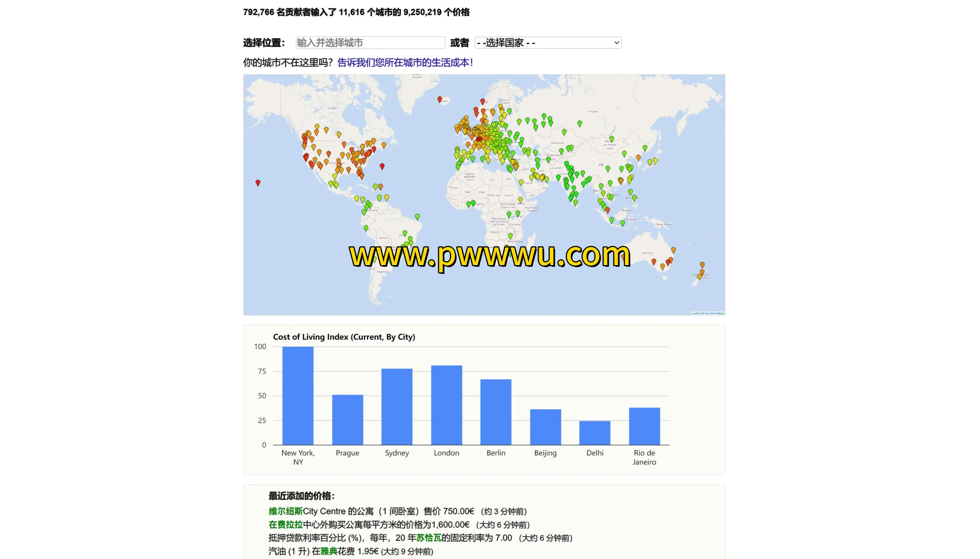Open the 选择国家 country dropdown
Viewport: 980px width, 559px height.
point(547,42)
